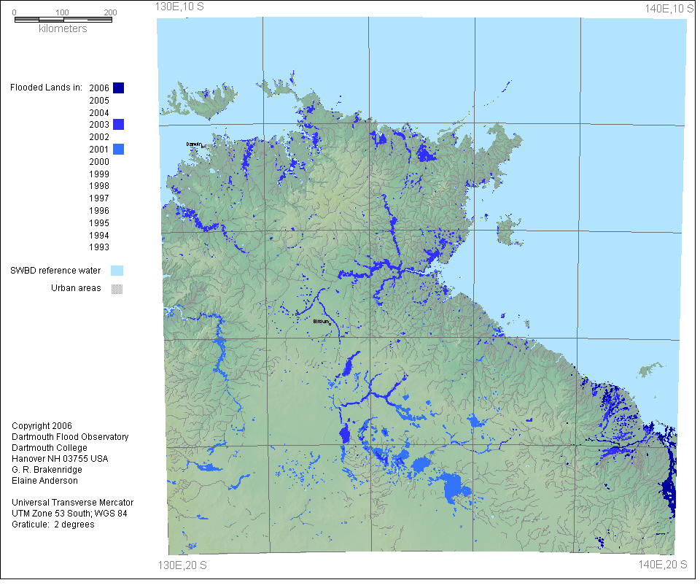This screenshot has width=700, height=588.
Task: Click the Dartmouth Flood Observatory credit text
Action: (70, 437)
